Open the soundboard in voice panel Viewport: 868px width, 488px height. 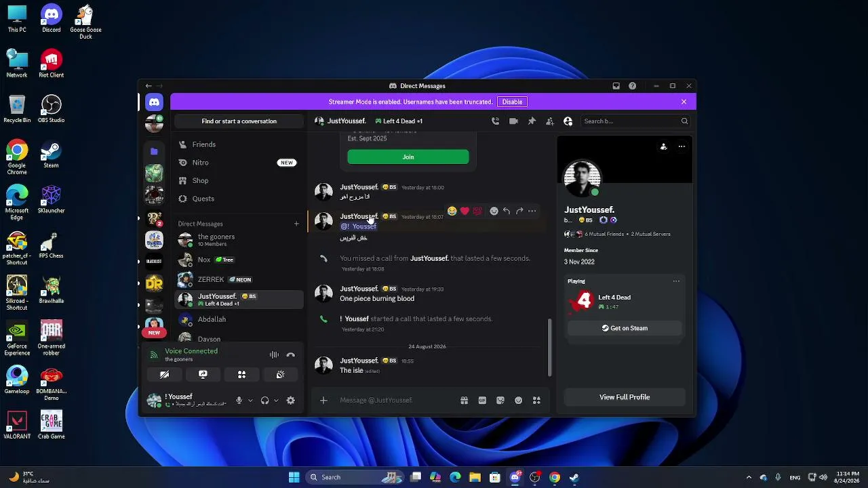280,374
